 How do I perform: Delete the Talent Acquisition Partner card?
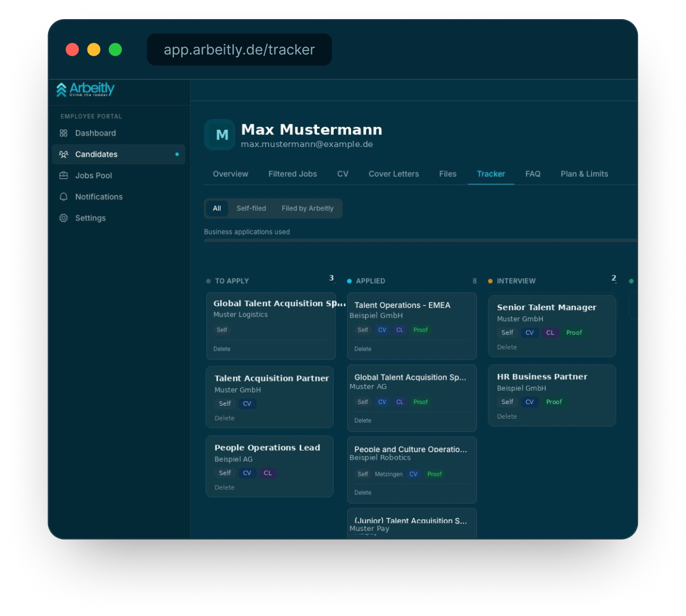224,418
